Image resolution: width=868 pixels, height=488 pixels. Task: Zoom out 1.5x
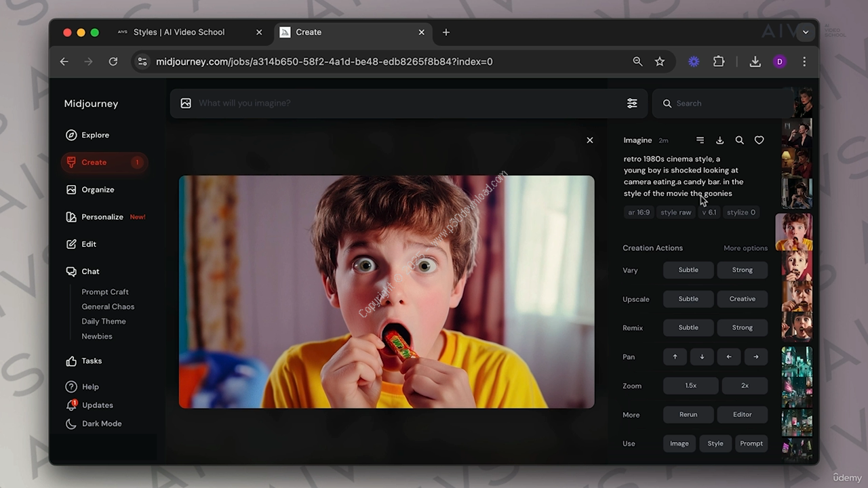pos(690,386)
